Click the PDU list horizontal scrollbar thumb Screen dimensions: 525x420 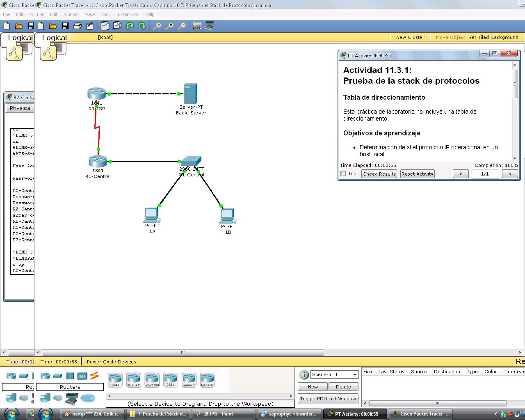[437, 403]
